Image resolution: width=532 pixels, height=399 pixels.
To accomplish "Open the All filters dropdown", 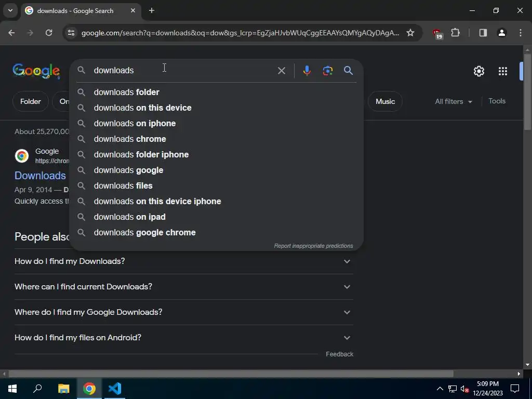I will pos(453,101).
